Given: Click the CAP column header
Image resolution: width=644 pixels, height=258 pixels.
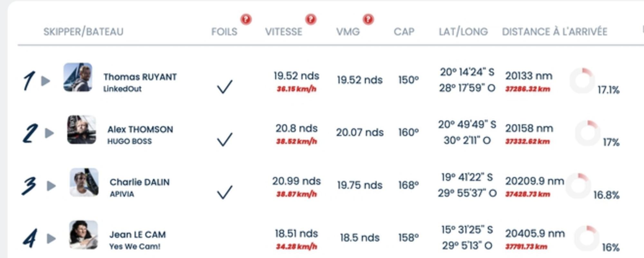Looking at the screenshot, I should pyautogui.click(x=404, y=32).
